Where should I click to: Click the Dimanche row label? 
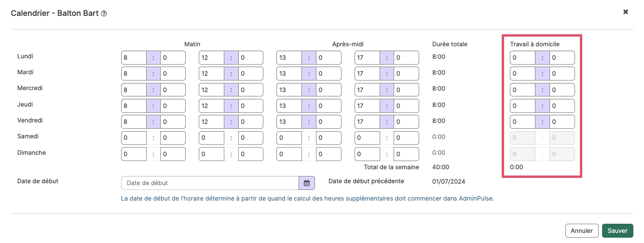pyautogui.click(x=31, y=152)
